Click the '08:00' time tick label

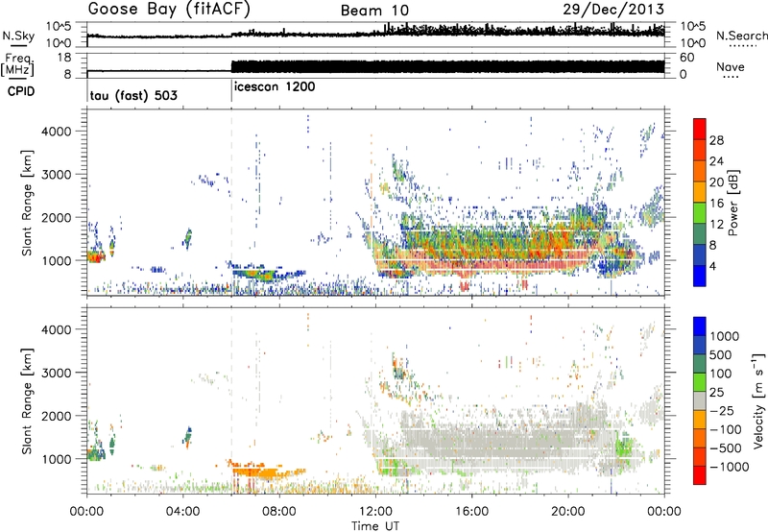tap(279, 512)
